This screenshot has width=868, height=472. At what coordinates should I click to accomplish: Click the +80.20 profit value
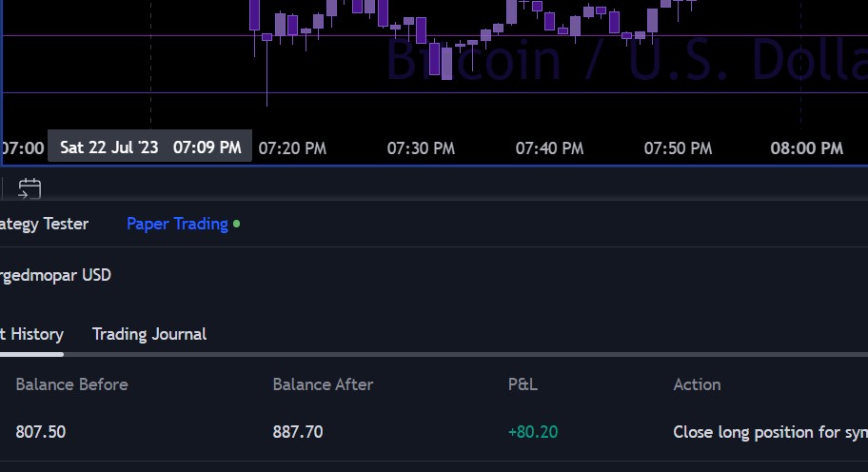[x=533, y=432]
